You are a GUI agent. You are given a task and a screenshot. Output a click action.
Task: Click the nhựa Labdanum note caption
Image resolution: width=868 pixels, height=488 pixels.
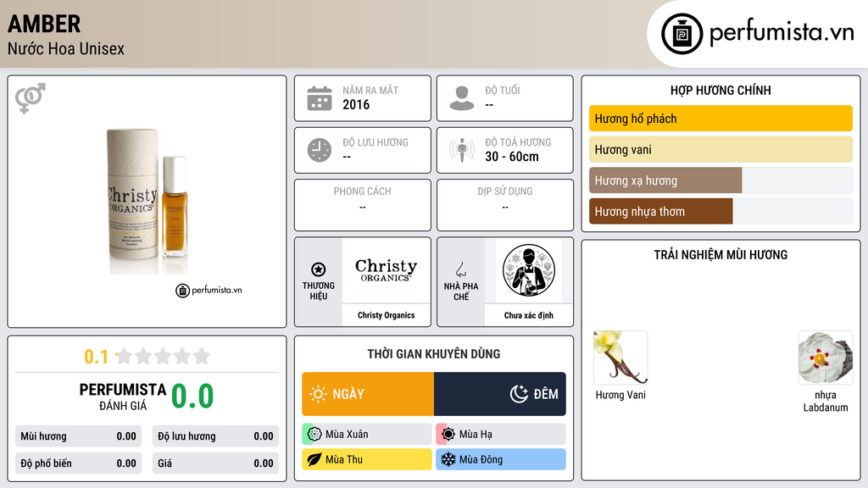click(x=826, y=401)
